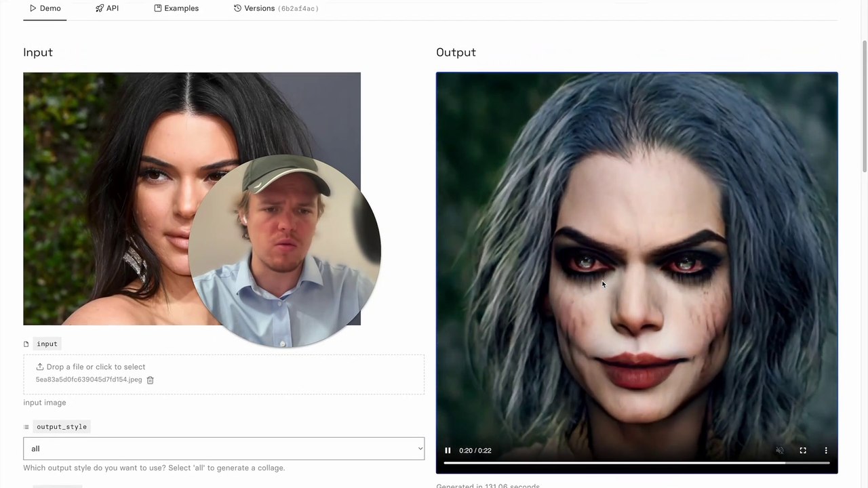Click the output style help description
The width and height of the screenshot is (868, 488).
(x=154, y=468)
